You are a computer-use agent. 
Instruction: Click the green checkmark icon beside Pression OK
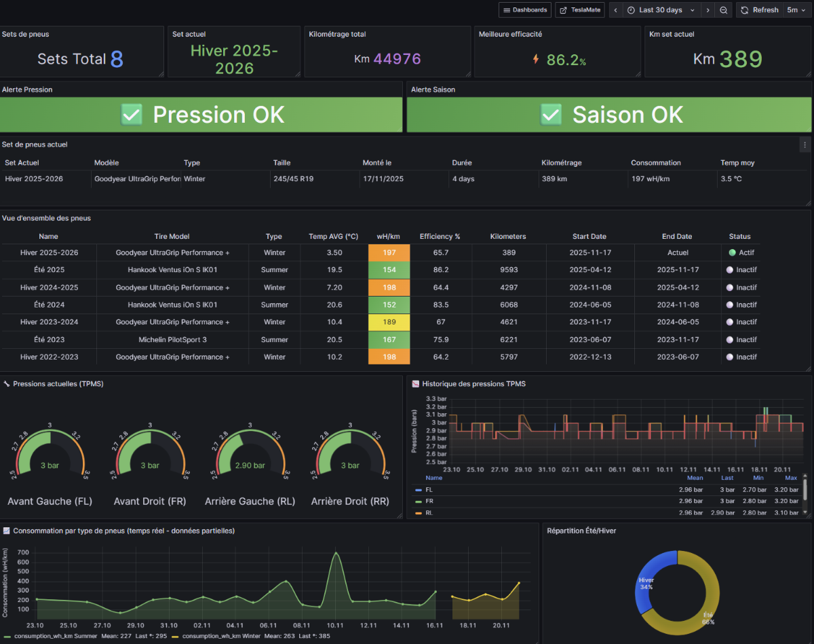click(x=132, y=115)
